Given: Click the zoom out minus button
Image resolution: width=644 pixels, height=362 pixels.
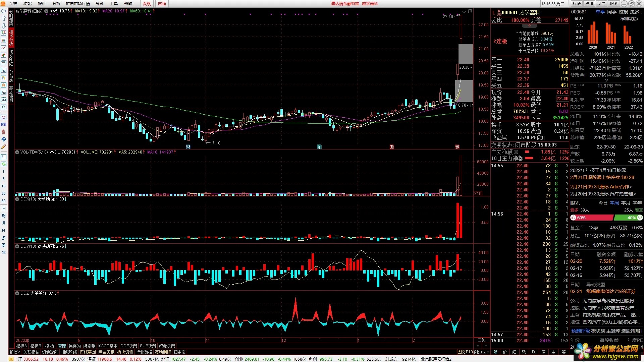Looking at the screenshot, I should point(486,346).
